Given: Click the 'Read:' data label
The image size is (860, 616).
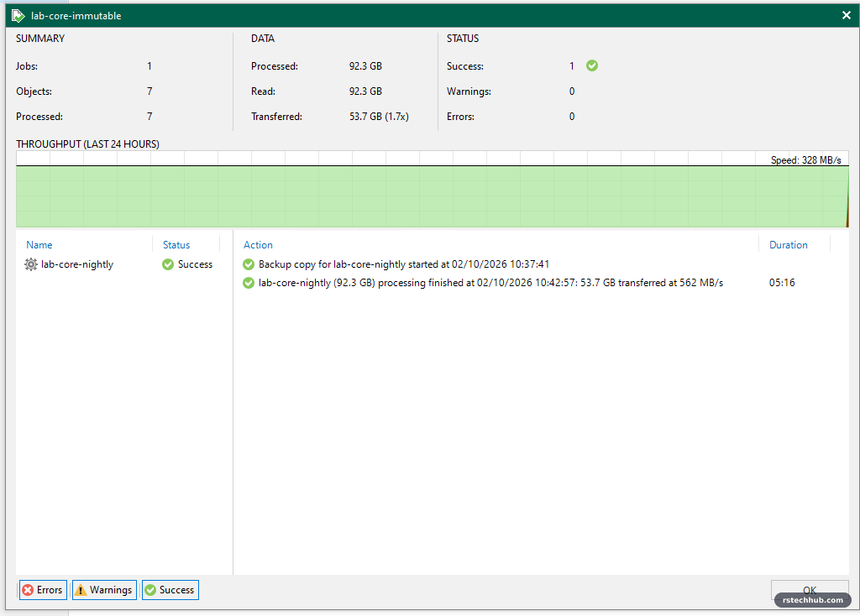Looking at the screenshot, I should pos(263,91).
